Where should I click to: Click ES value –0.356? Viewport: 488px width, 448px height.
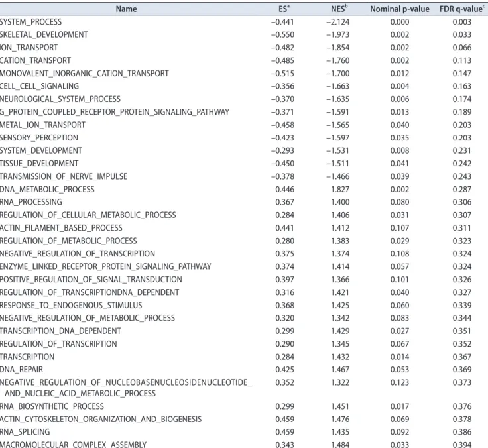click(x=282, y=86)
